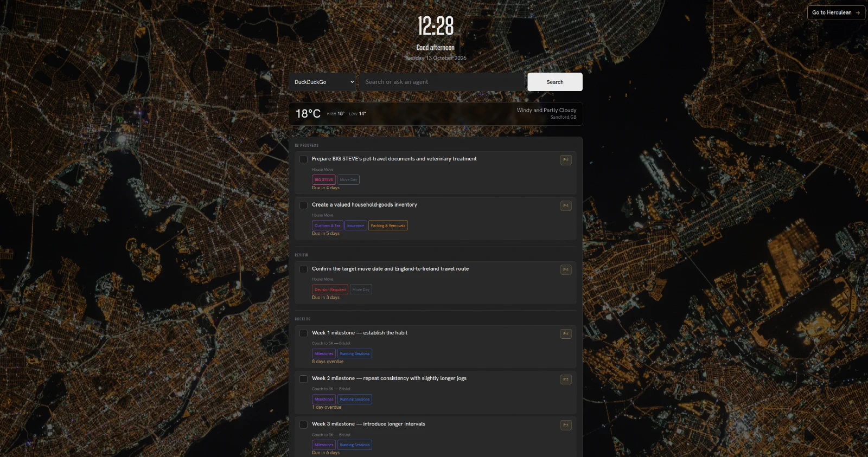Tick the household-goods inventory task checkbox
868x457 pixels.
[x=304, y=205]
